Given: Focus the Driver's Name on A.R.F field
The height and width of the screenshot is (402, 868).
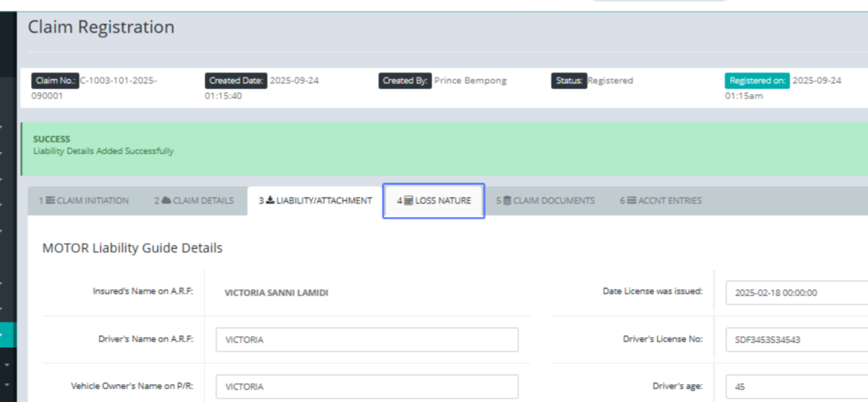Looking at the screenshot, I should tap(367, 340).
